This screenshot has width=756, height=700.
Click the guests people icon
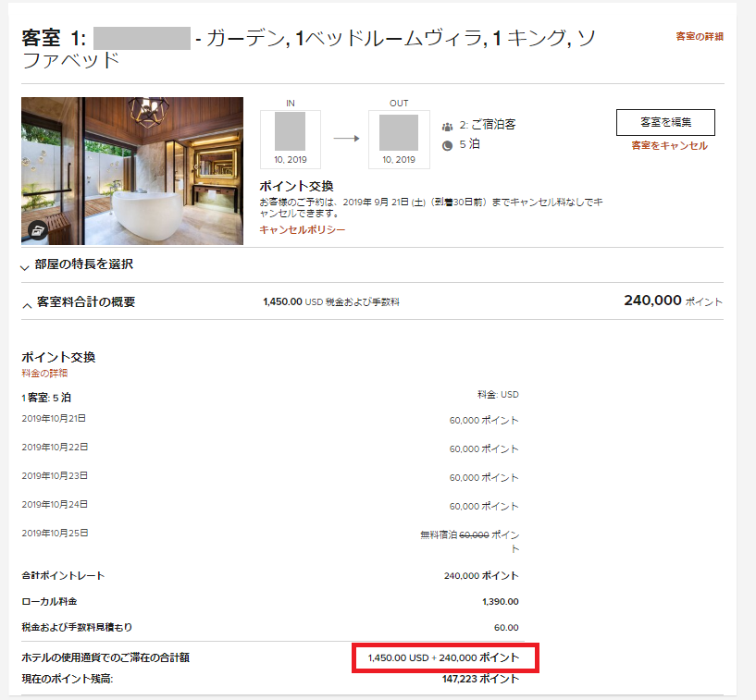[x=448, y=128]
